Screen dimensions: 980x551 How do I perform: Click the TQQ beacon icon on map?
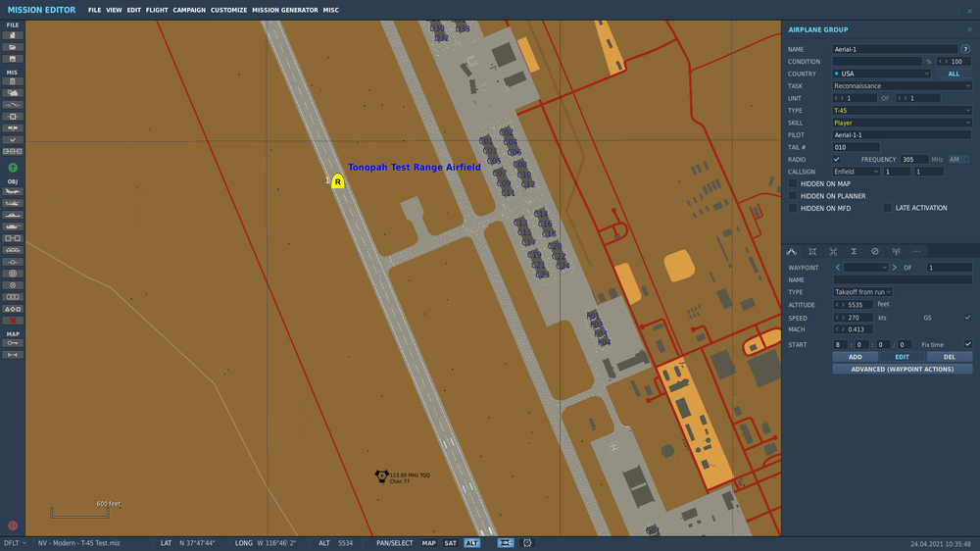tap(381, 476)
